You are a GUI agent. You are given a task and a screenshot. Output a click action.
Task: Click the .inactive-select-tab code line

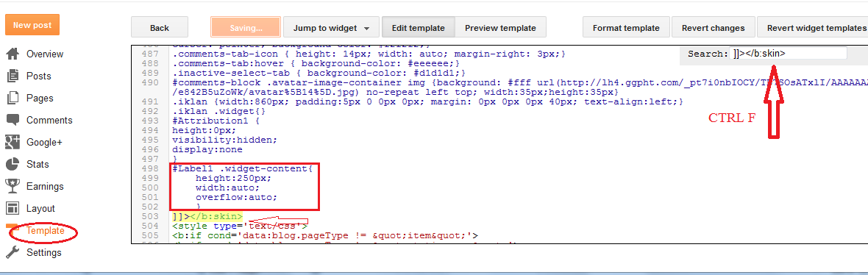[x=319, y=73]
